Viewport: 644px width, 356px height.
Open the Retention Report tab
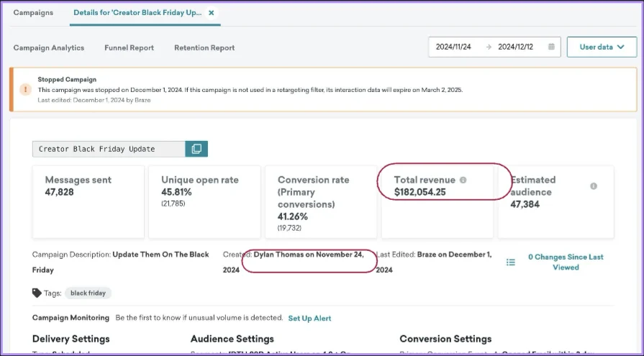coord(204,47)
